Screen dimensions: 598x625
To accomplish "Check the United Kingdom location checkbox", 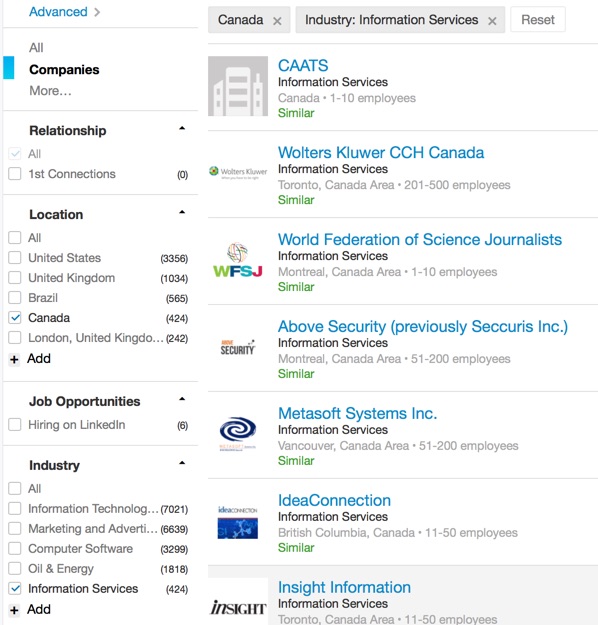I will coord(15,277).
